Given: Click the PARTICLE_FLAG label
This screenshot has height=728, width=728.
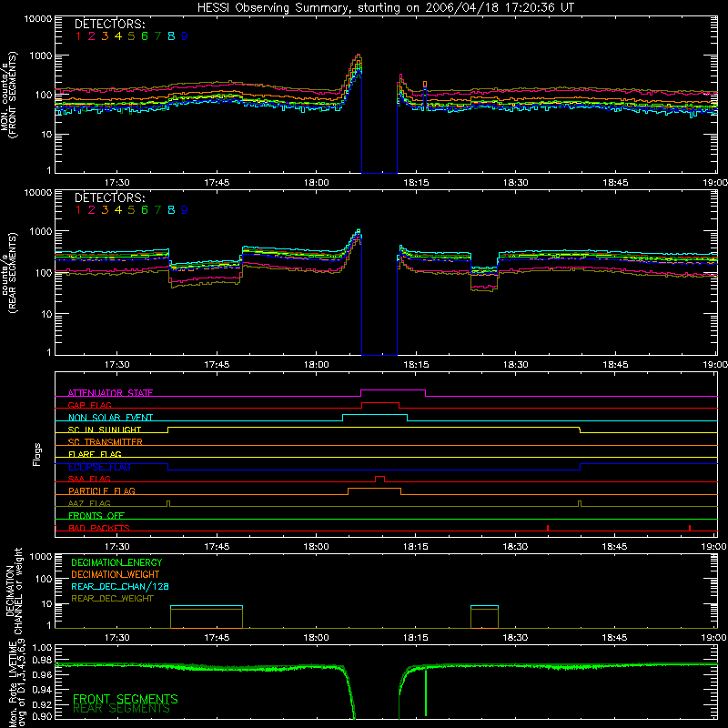Looking at the screenshot, I should 102,490.
